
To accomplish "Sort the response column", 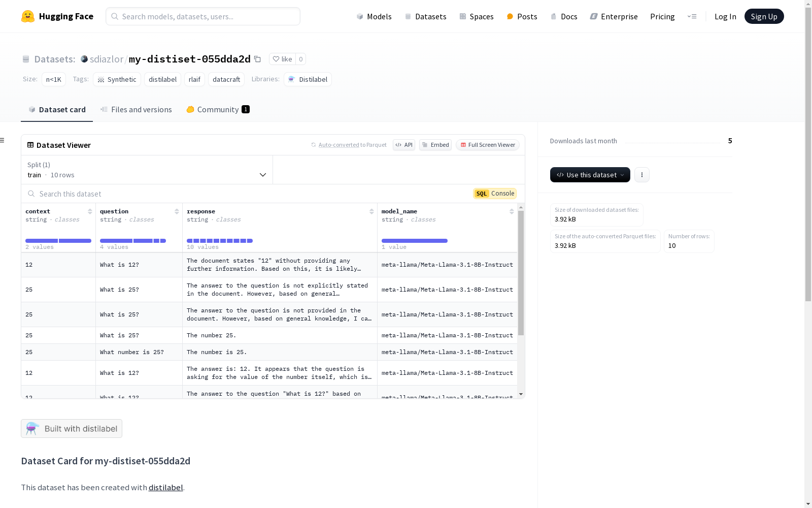I will click(x=371, y=211).
